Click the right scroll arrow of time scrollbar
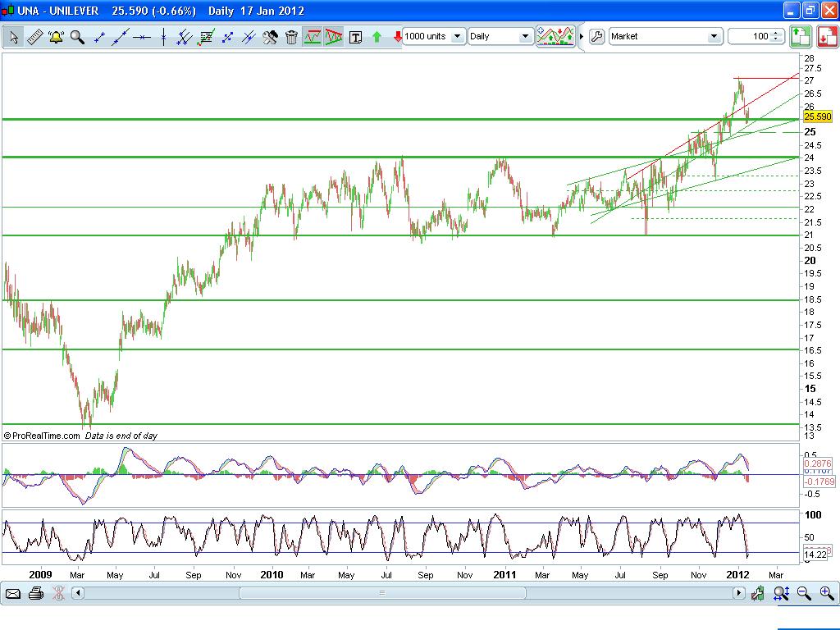The width and height of the screenshot is (840, 630). [739, 593]
